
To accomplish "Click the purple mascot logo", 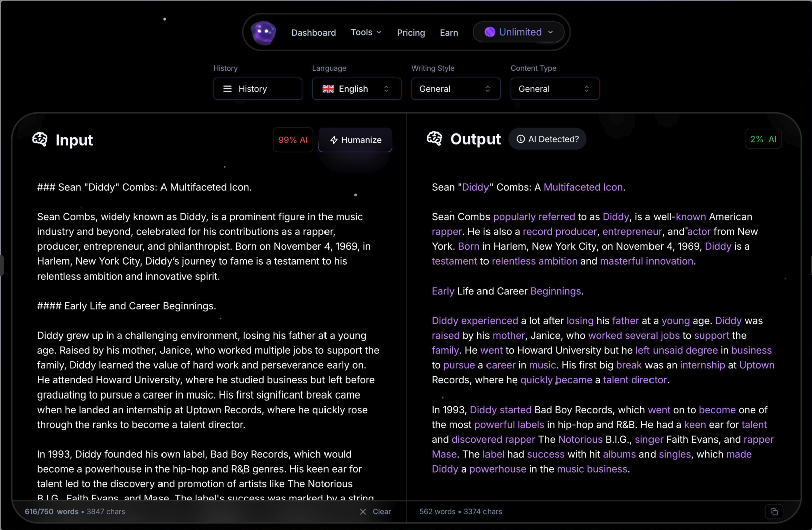I will [263, 33].
